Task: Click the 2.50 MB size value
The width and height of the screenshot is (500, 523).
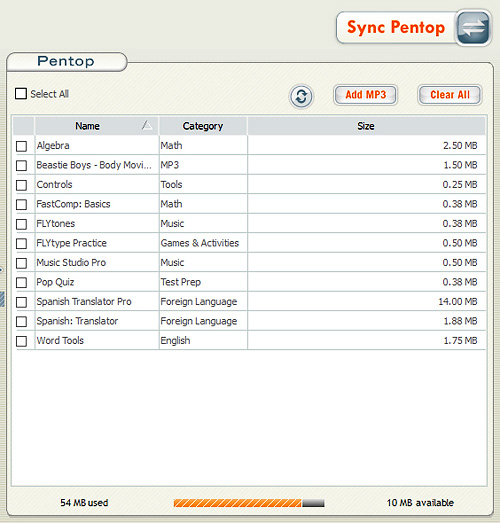Action: pos(460,145)
